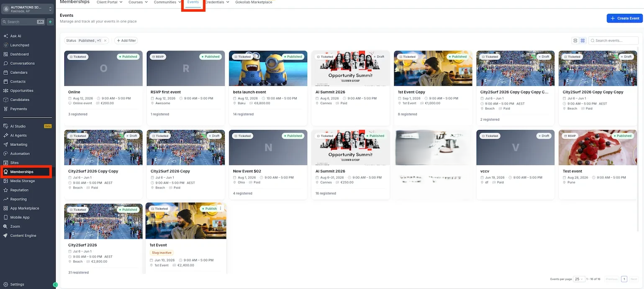Open the Test event dessert thumbnail
The width and height of the screenshot is (644, 289).
pos(598,148)
